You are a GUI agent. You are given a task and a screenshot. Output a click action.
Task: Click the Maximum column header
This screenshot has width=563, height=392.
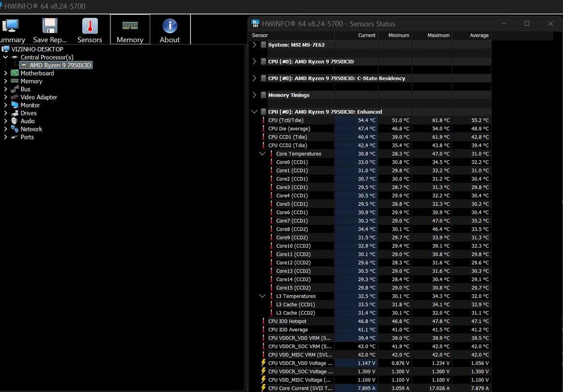pos(432,35)
